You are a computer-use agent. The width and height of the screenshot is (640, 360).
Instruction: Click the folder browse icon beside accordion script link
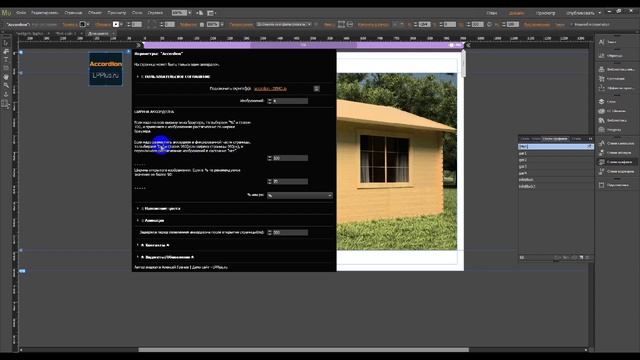pyautogui.click(x=316, y=88)
